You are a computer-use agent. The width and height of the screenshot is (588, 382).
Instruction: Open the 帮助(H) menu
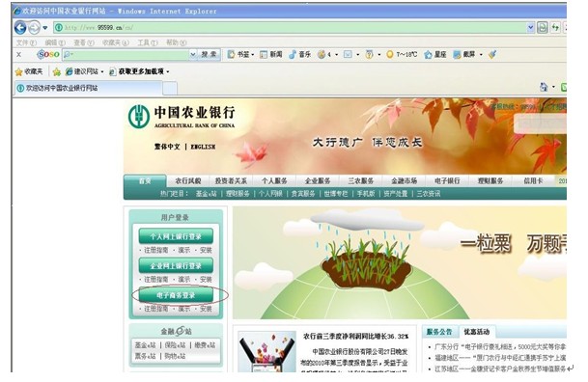pyautogui.click(x=177, y=42)
